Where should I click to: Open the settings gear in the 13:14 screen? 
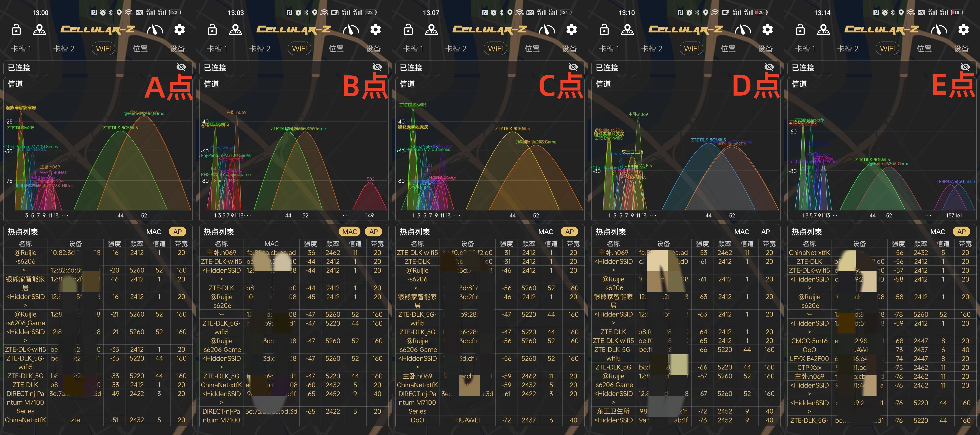pos(963,29)
